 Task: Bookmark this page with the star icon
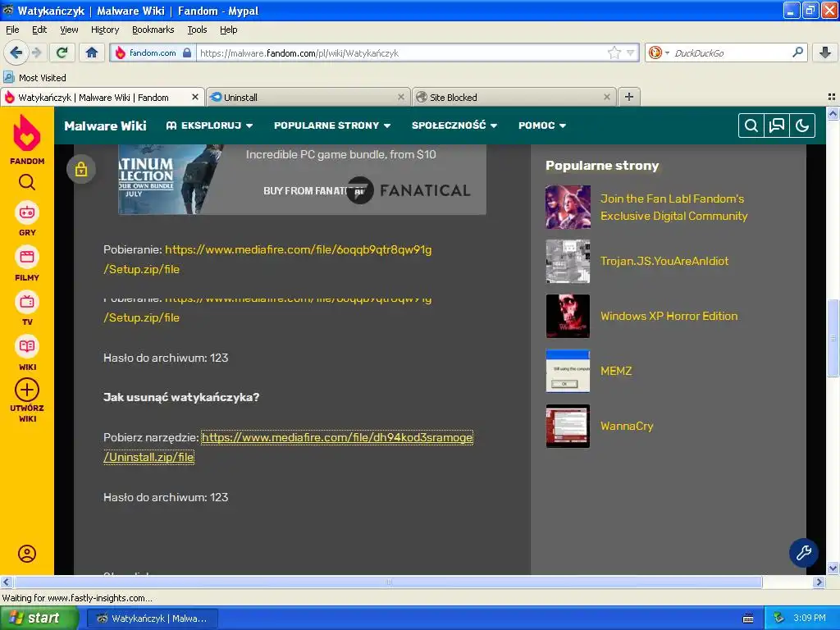pos(614,52)
